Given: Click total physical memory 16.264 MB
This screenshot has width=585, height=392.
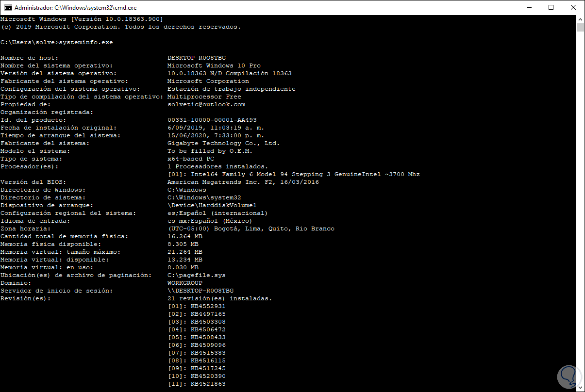Looking at the screenshot, I should [x=185, y=236].
